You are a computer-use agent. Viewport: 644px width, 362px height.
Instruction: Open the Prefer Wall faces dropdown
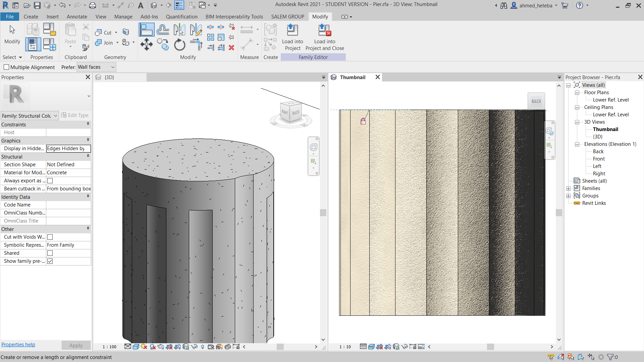(x=113, y=67)
